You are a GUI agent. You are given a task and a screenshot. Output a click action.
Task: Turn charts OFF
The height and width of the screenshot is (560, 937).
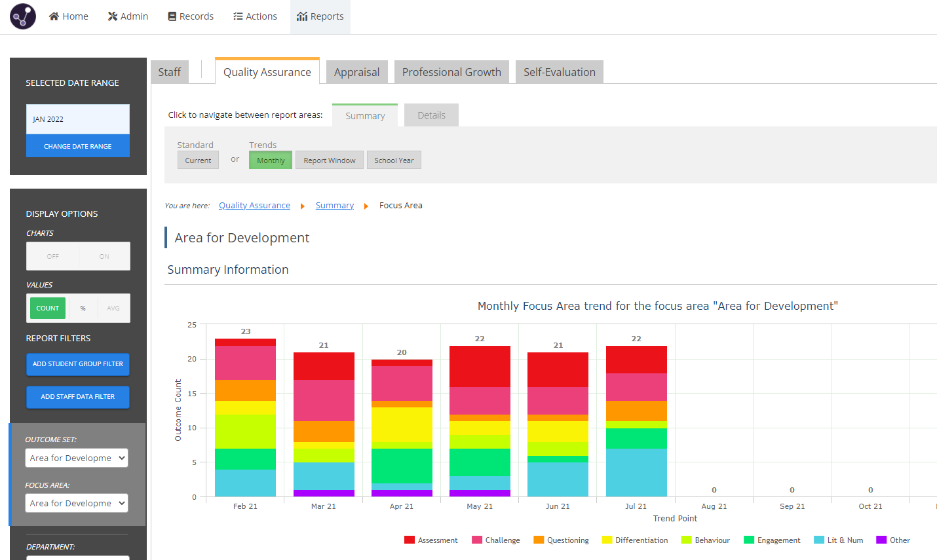53,256
